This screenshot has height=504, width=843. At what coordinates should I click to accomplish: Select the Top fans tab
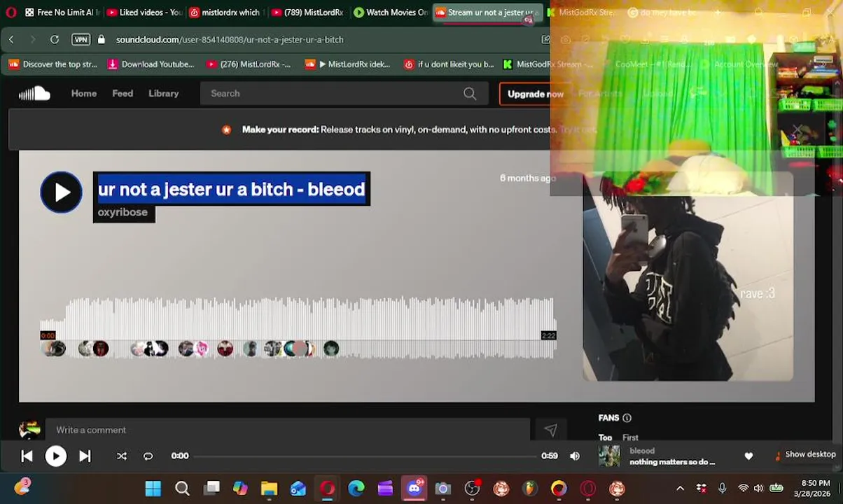click(605, 437)
